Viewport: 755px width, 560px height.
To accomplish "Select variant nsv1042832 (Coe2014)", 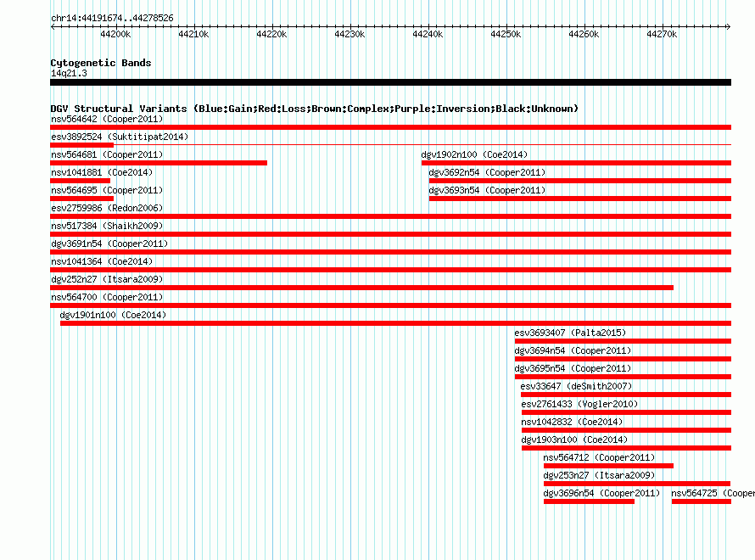I will coord(572,422).
